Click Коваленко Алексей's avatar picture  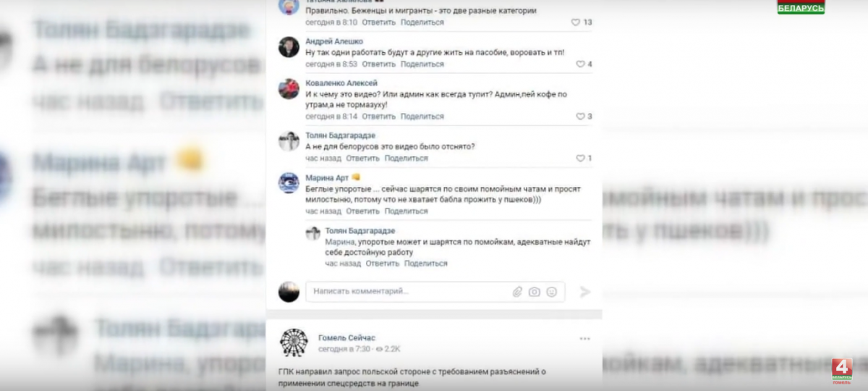(289, 89)
